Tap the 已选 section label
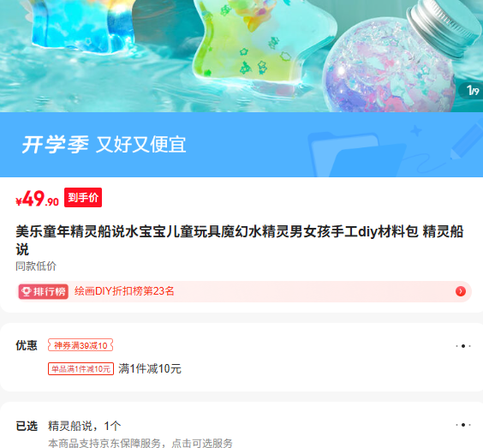 [27, 426]
